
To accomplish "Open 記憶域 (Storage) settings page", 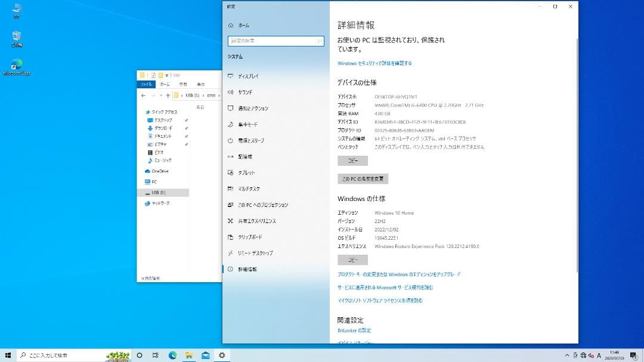I will click(246, 157).
